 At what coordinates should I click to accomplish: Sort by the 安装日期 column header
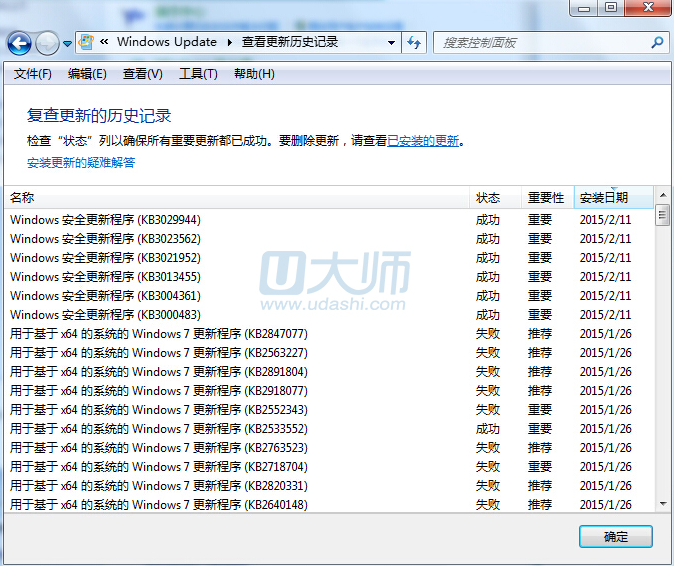604,197
